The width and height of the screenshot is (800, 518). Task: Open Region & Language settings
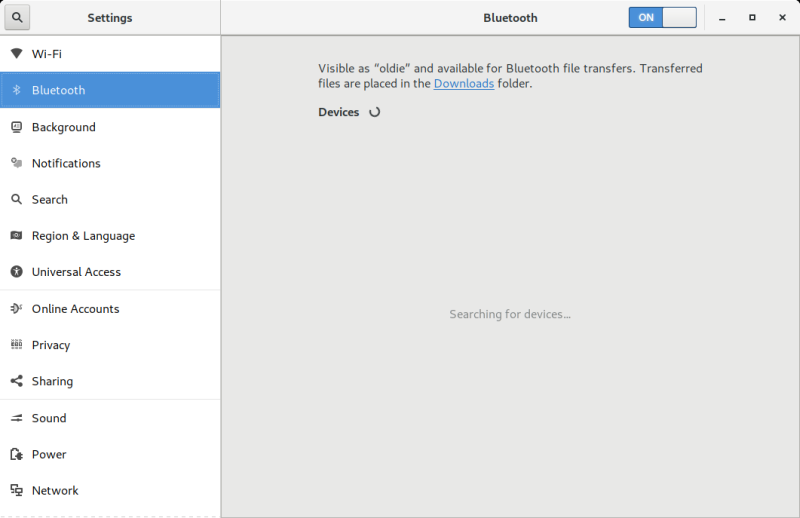[x=110, y=235]
